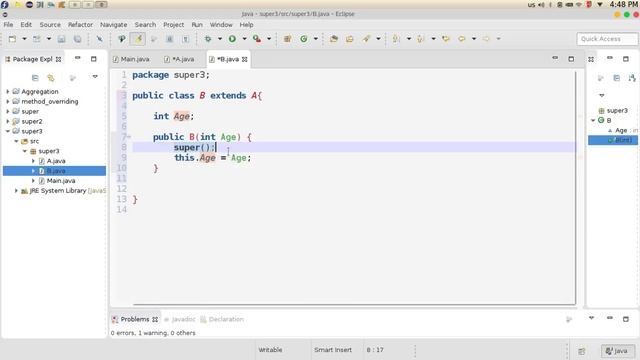The image size is (640, 360).
Task: Click Collapse All in Package Explorer
Action: [x=35, y=78]
